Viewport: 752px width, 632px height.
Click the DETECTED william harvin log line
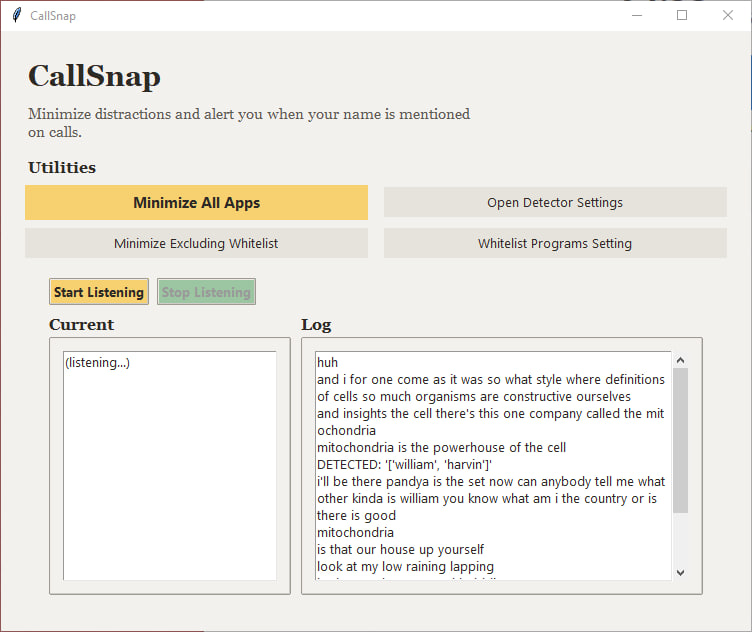click(x=404, y=465)
